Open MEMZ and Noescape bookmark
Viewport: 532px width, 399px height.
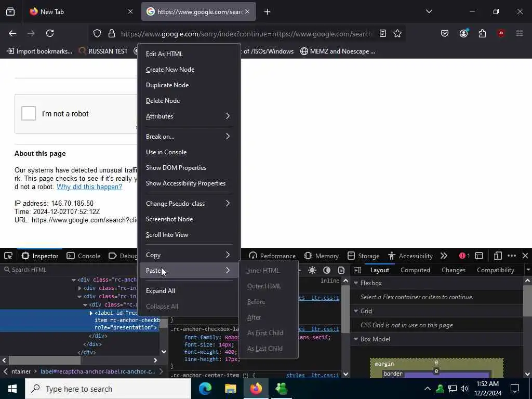tap(338, 51)
